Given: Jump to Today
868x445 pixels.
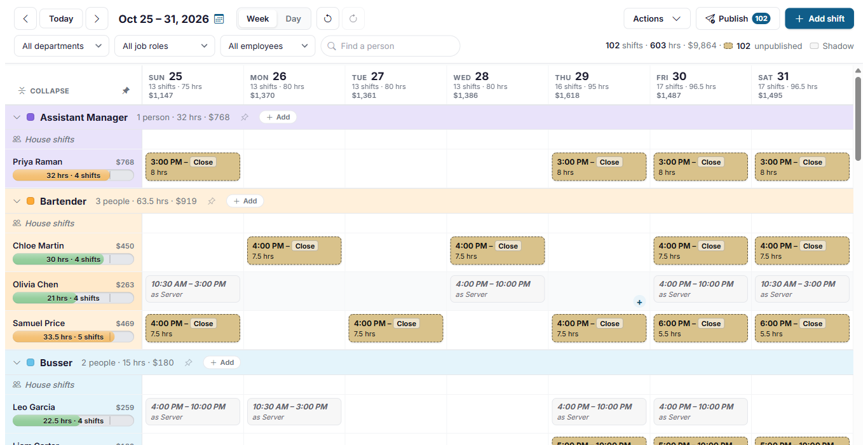Looking at the screenshot, I should pos(61,18).
